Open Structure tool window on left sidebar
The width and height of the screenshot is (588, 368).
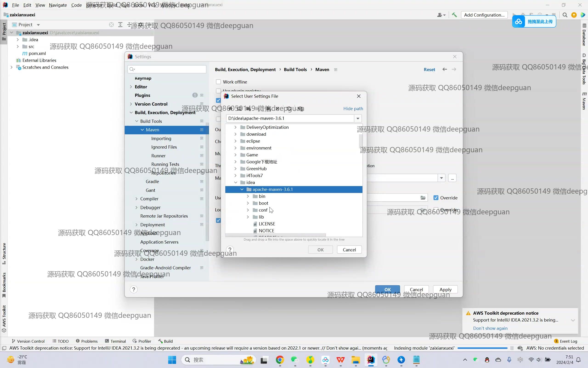pyautogui.click(x=4, y=253)
